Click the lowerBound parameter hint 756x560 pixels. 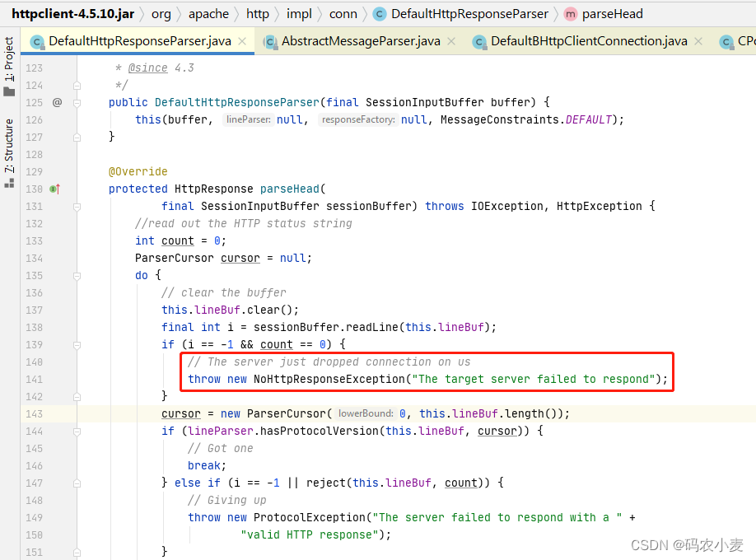pos(366,414)
